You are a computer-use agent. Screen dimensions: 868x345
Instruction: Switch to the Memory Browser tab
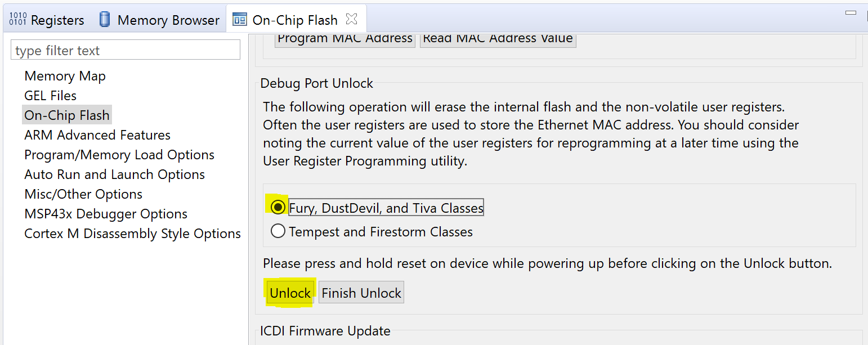[160, 20]
